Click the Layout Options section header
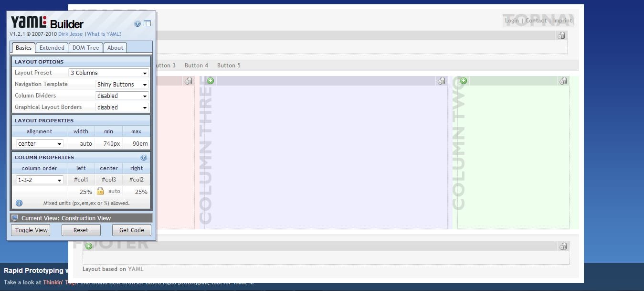The width and height of the screenshot is (644, 291). (81, 62)
